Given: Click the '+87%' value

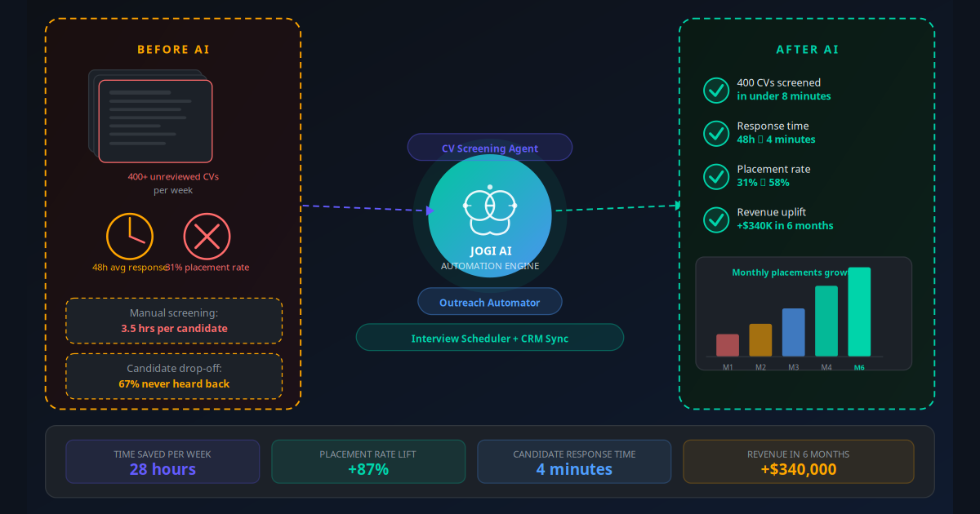Looking at the screenshot, I should point(368,469).
